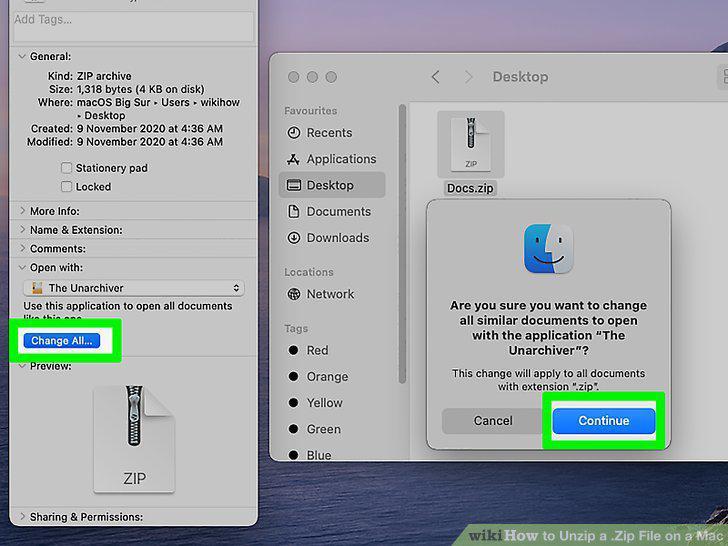728x546 pixels.
Task: Click the Finder face icon in dialog
Action: tap(549, 249)
